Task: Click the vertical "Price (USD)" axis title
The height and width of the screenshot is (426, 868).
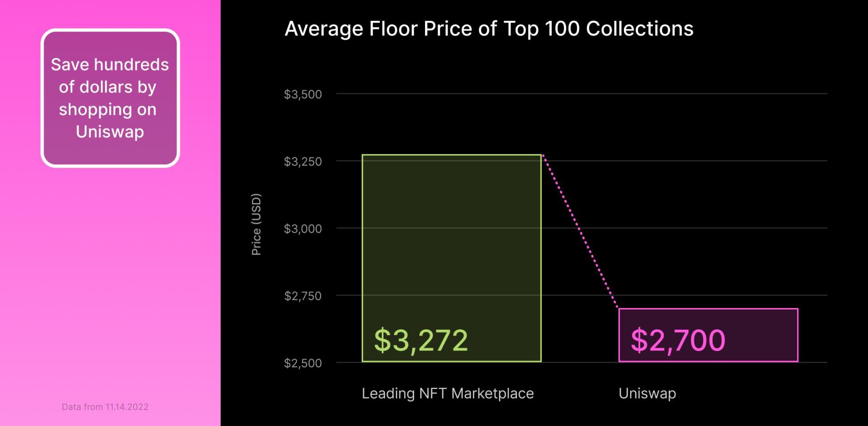Action: point(256,225)
